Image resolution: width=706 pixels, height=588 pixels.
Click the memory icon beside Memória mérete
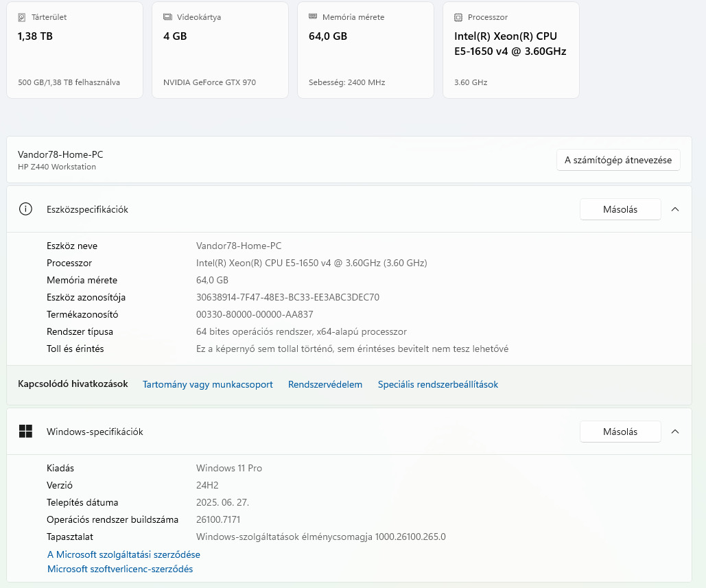click(313, 17)
